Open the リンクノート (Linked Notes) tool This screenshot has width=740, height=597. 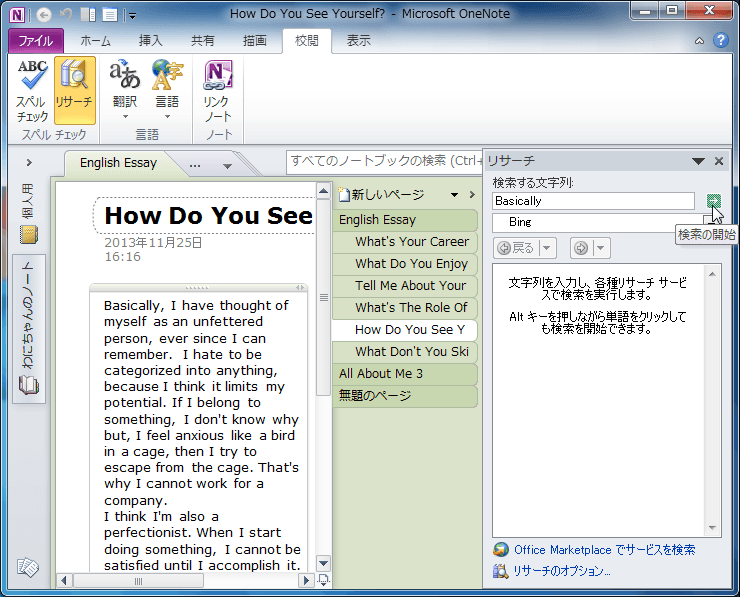(x=217, y=90)
